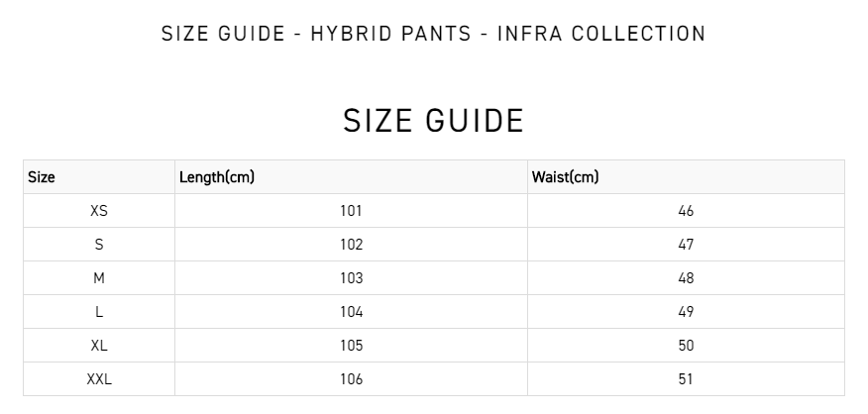Click the large SIZE GUIDE heading
Screen dimensions: 868x414
coord(433,121)
